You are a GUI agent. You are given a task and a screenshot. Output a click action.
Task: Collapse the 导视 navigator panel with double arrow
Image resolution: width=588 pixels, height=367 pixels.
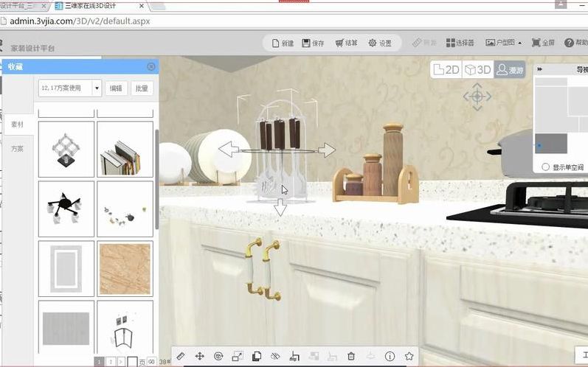(539, 69)
